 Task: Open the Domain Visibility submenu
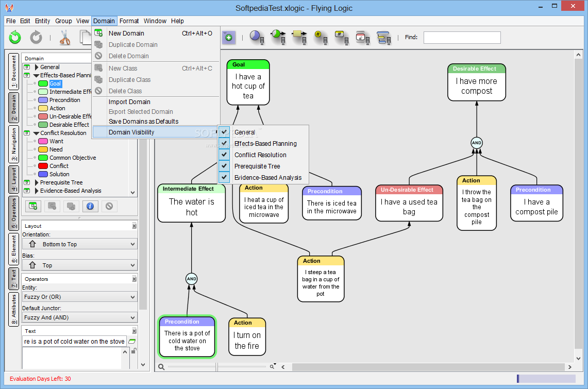(x=156, y=132)
